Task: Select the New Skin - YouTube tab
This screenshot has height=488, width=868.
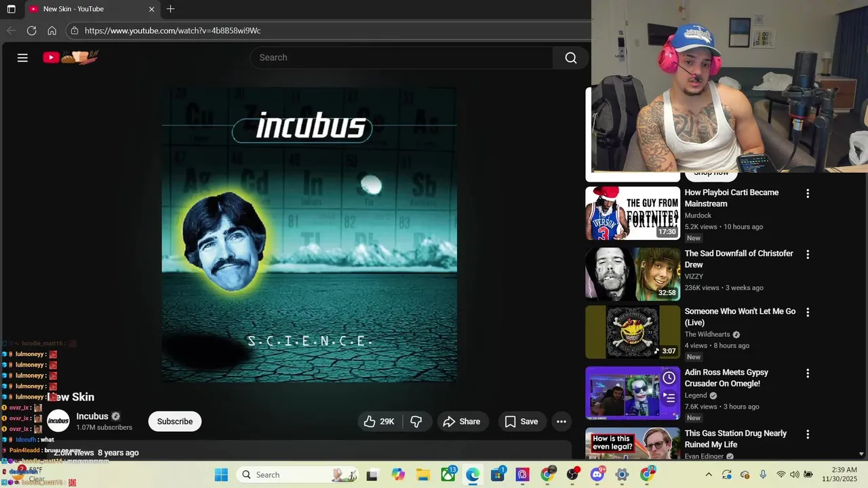Action: click(x=92, y=9)
